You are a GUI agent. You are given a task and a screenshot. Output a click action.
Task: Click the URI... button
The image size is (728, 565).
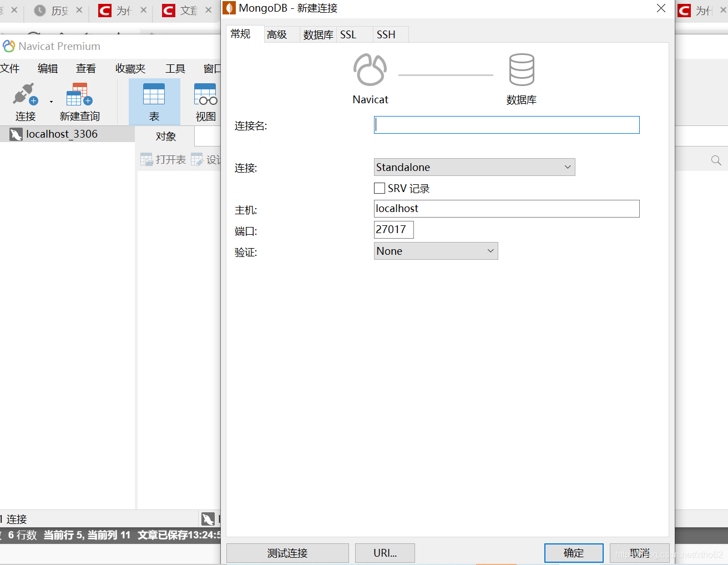[385, 553]
